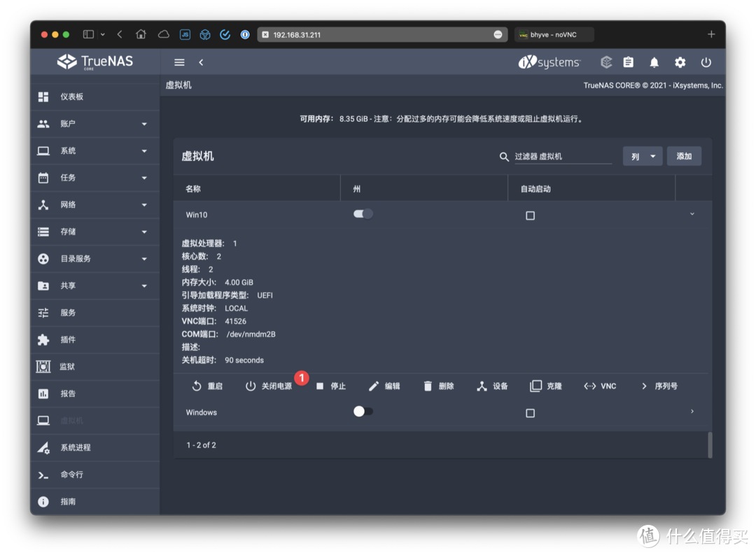Click 停止 to stop Win10
756x555 pixels.
[x=331, y=386]
